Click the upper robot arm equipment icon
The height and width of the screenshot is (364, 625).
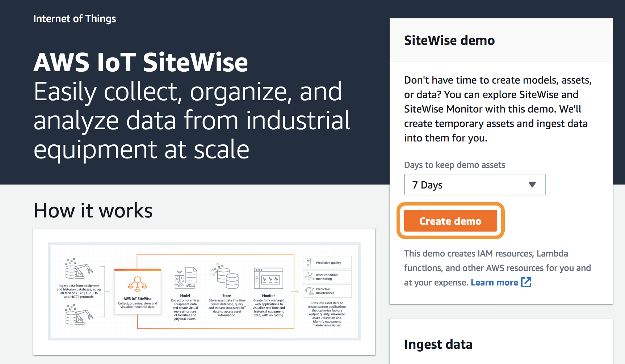pyautogui.click(x=79, y=269)
